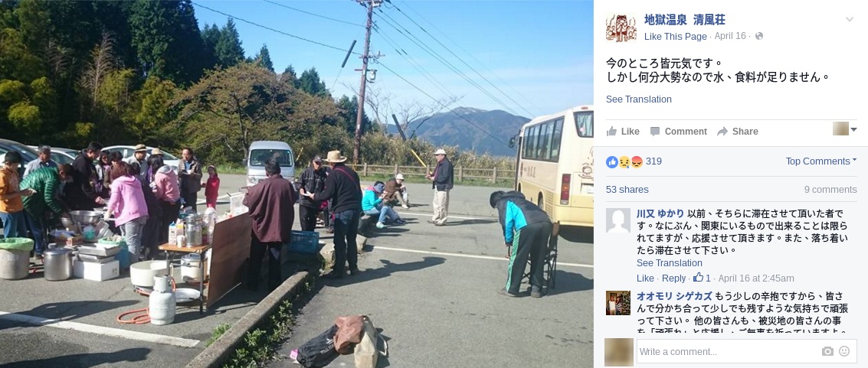See Translation of the post text
Viewport: 868px width, 368px height.
coord(638,99)
